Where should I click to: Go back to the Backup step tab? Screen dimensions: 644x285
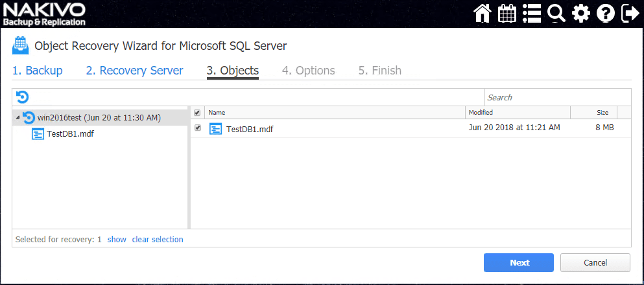[x=37, y=71]
